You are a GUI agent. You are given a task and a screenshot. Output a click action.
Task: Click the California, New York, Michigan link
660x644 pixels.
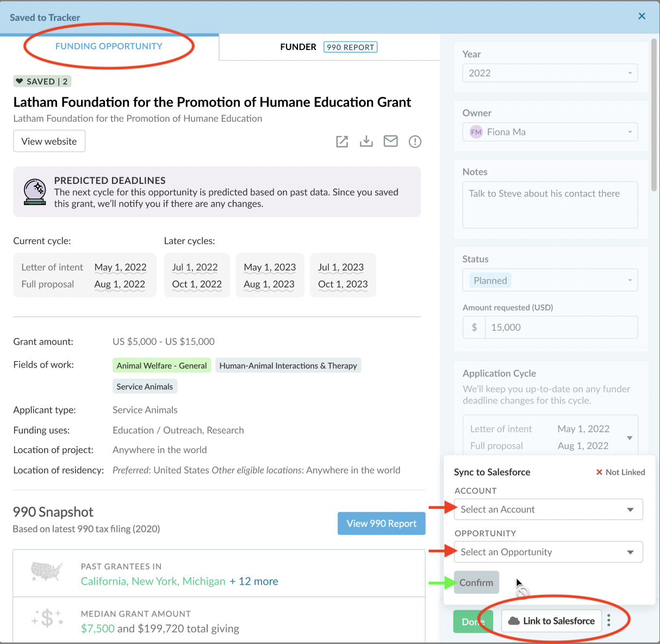pos(153,581)
